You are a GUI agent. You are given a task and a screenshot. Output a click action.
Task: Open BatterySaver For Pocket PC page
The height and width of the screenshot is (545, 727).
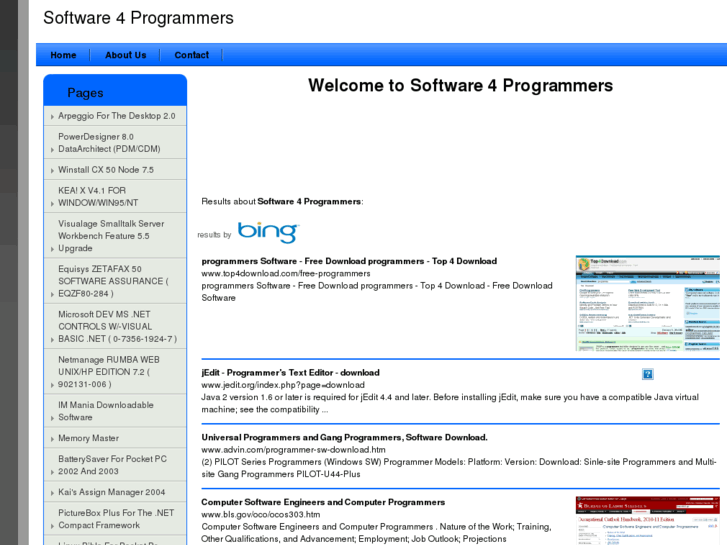pyautogui.click(x=112, y=465)
